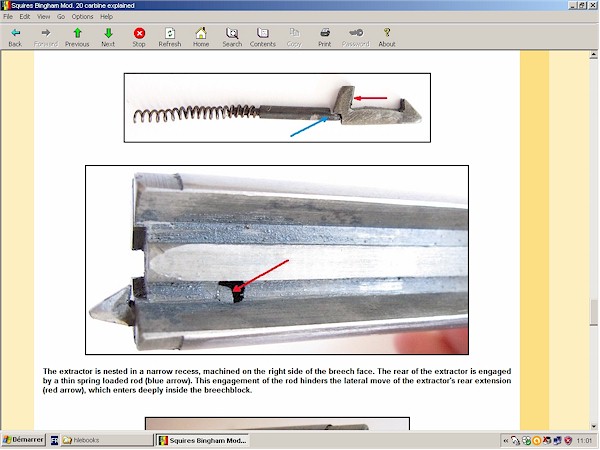This screenshot has width=600, height=450.
Task: Open the Search tool
Action: coord(232,37)
